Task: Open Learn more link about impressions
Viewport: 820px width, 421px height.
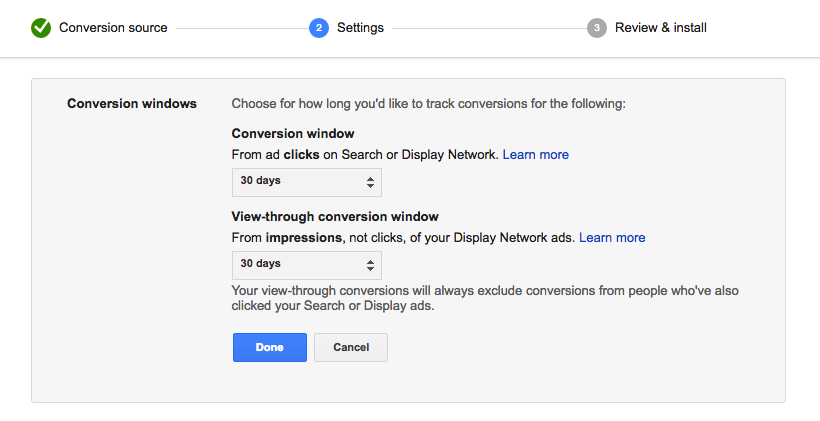Action: [x=612, y=238]
